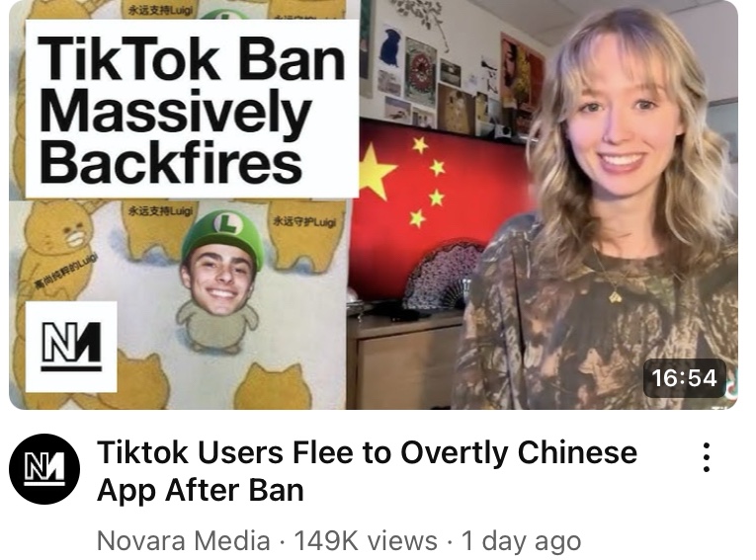Tap the Novara Media channel avatar
This screenshot has height=560, width=756.
44,468
